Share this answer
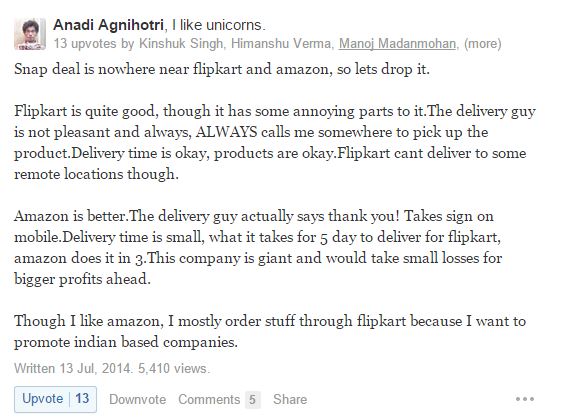Image resolution: width=587 pixels, height=420 pixels. pos(290,399)
